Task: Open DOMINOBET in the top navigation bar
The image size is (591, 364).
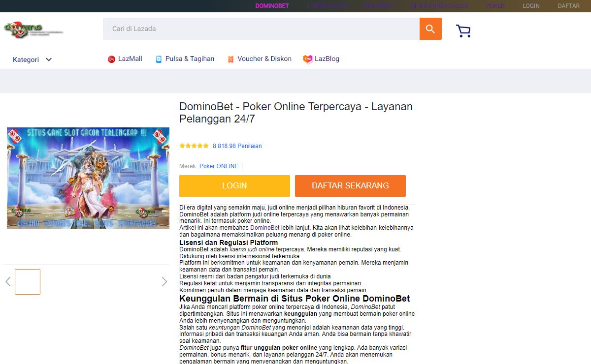Action: [272, 6]
